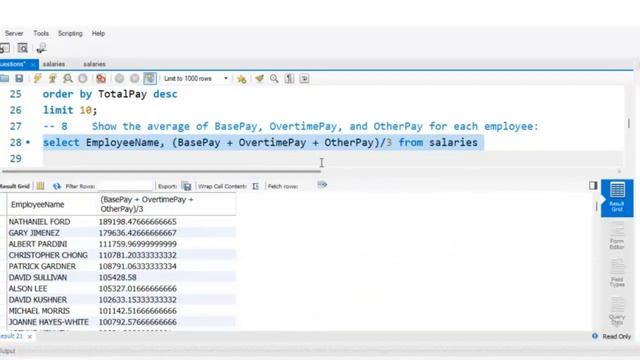Click the Result Grid label

coord(15,186)
